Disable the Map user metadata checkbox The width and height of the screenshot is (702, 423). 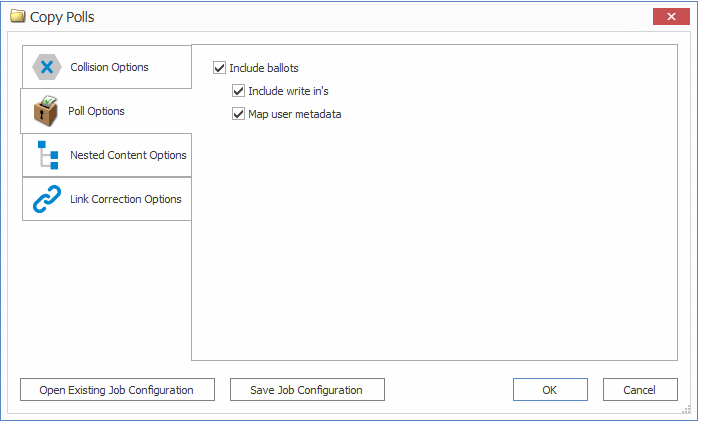click(x=238, y=114)
